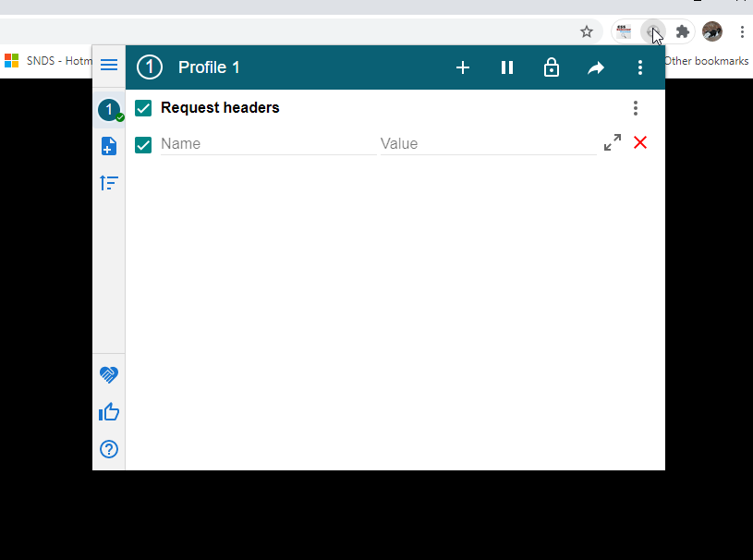Image resolution: width=753 pixels, height=560 pixels.
Task: Click the Profile 1 title text
Action: coord(209,67)
